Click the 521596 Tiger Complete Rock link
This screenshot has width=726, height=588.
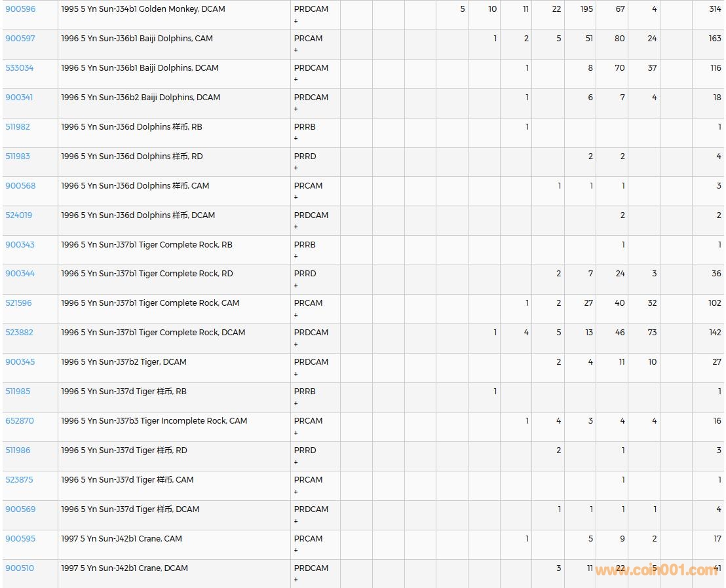click(x=18, y=303)
